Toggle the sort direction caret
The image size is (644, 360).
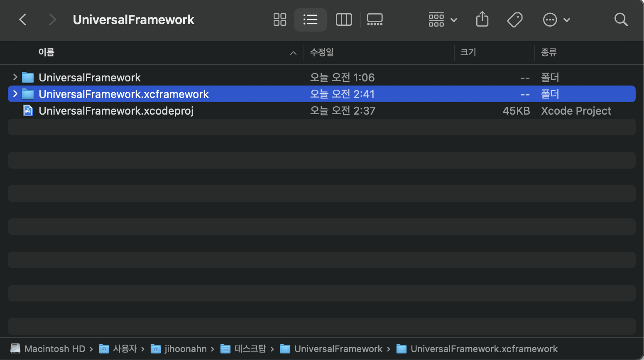[293, 53]
